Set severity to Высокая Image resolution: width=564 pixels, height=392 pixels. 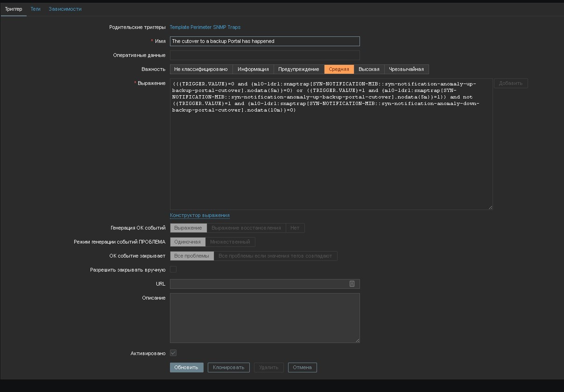click(x=369, y=69)
